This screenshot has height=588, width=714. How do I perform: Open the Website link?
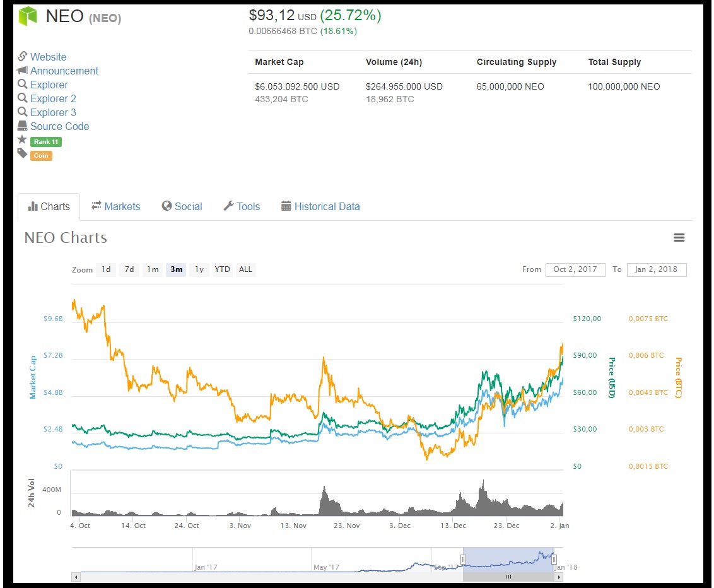pyautogui.click(x=49, y=57)
